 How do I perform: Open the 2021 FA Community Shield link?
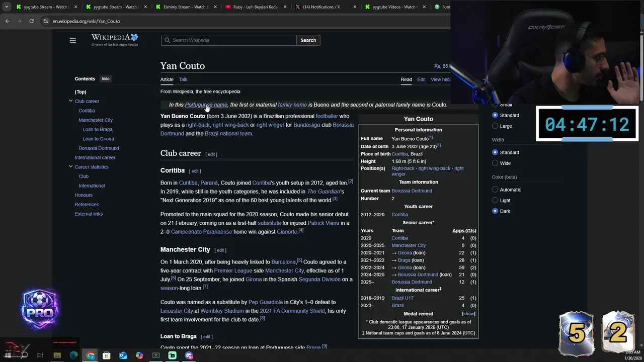[x=292, y=311]
